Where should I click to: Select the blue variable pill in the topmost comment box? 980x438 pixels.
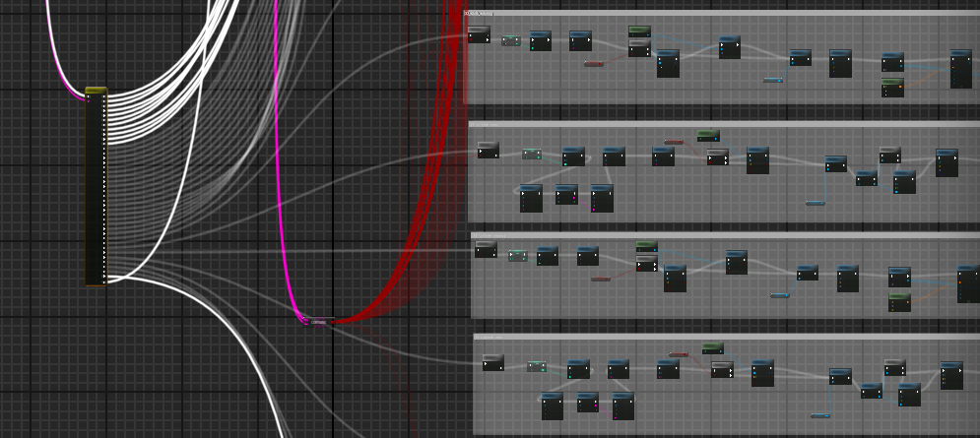773,80
